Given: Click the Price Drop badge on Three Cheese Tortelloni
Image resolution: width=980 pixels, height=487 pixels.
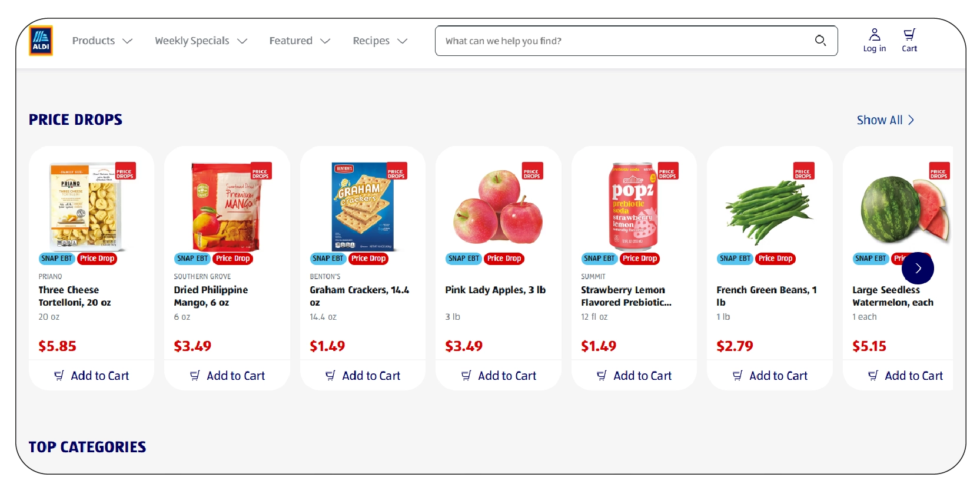Looking at the screenshot, I should 97,259.
